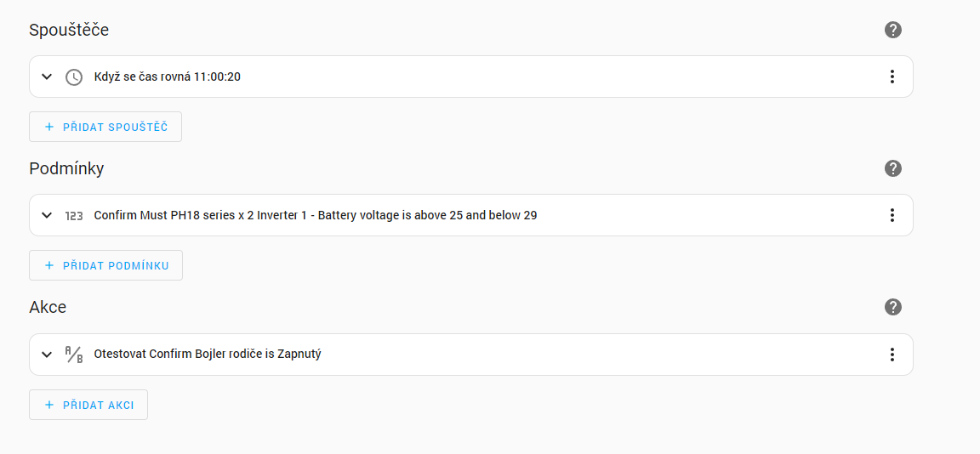The image size is (980, 454).
Task: Open help for the Podmínky section
Action: click(x=892, y=168)
